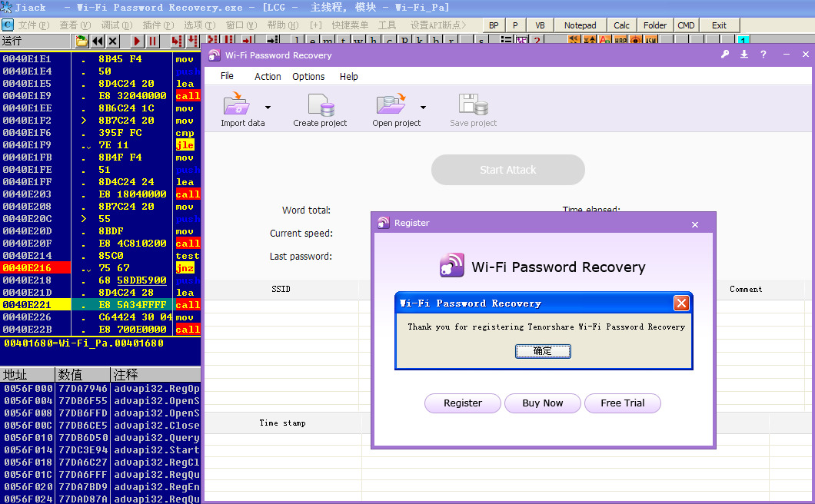The width and height of the screenshot is (815, 504).
Task: Click the 't' threads toolbar button
Action: pos(343,41)
